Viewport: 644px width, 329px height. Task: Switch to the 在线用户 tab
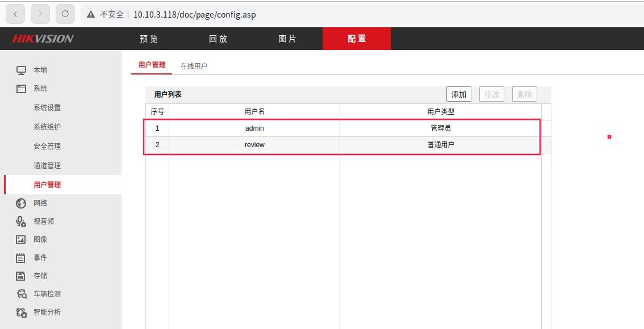194,66
